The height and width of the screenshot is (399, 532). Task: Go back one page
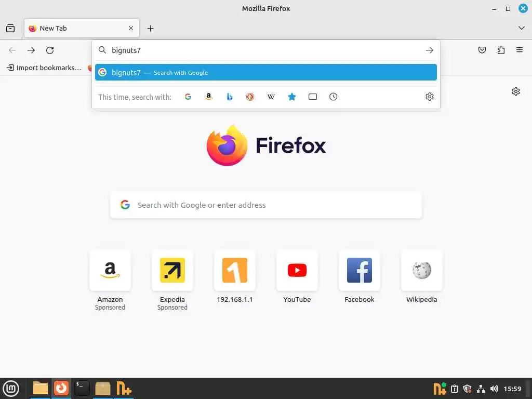click(x=12, y=50)
